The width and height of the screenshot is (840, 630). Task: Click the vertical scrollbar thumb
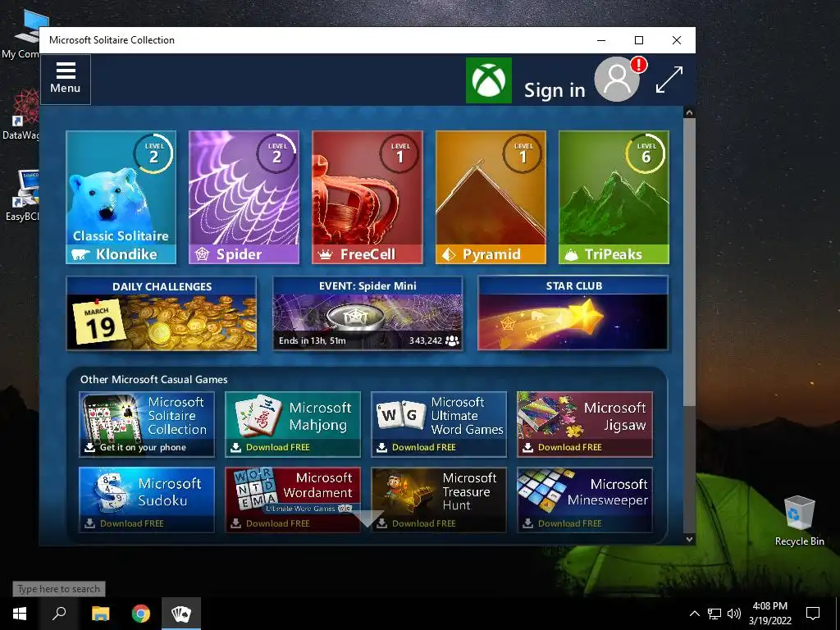coord(689,262)
